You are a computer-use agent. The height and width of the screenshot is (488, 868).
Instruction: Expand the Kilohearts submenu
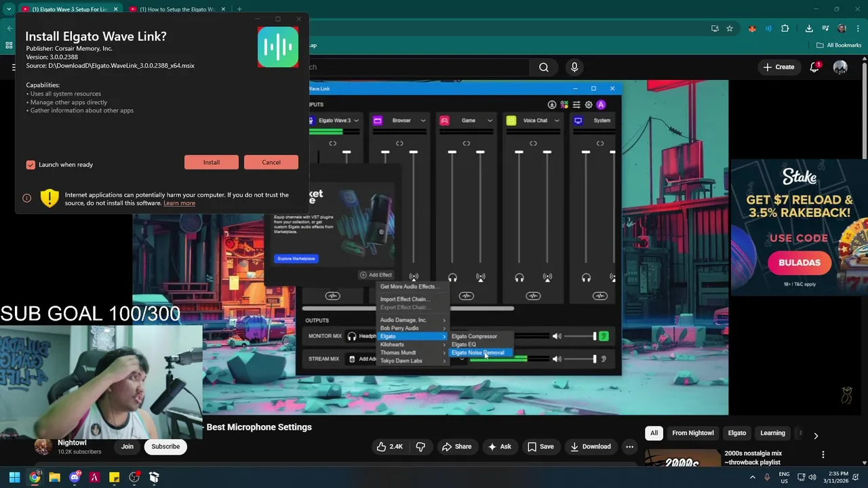(x=413, y=344)
